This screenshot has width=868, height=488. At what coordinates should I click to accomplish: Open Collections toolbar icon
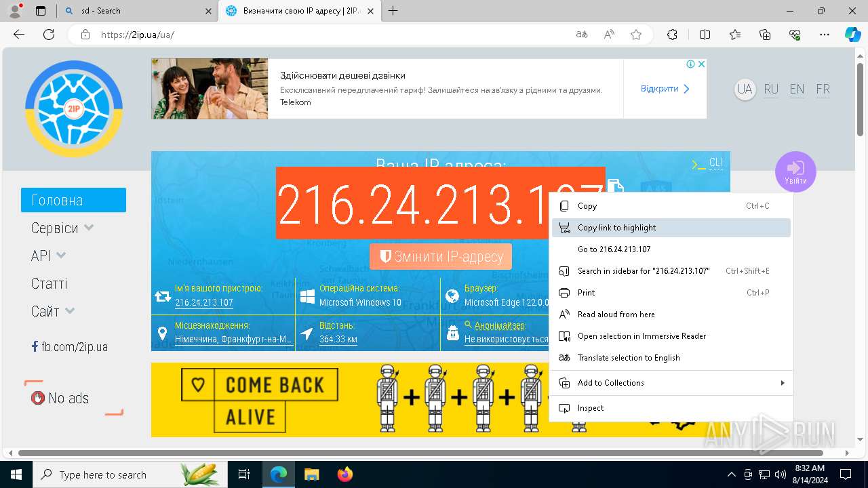[x=765, y=35]
